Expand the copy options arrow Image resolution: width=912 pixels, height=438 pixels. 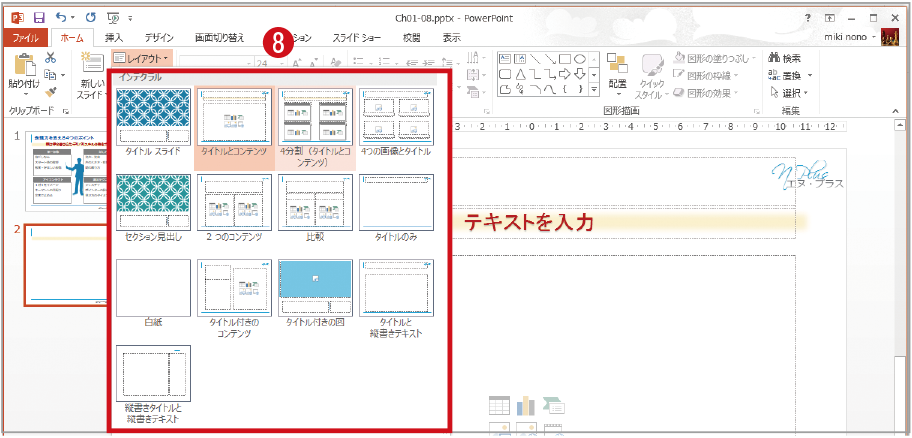tap(62, 75)
